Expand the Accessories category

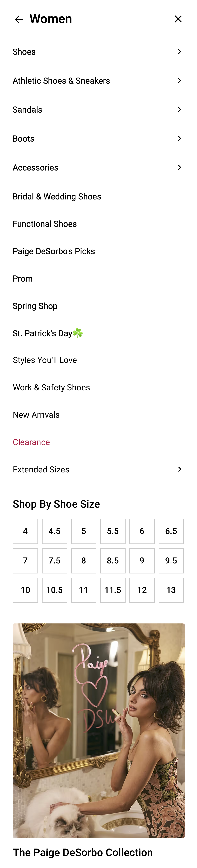pyautogui.click(x=179, y=167)
